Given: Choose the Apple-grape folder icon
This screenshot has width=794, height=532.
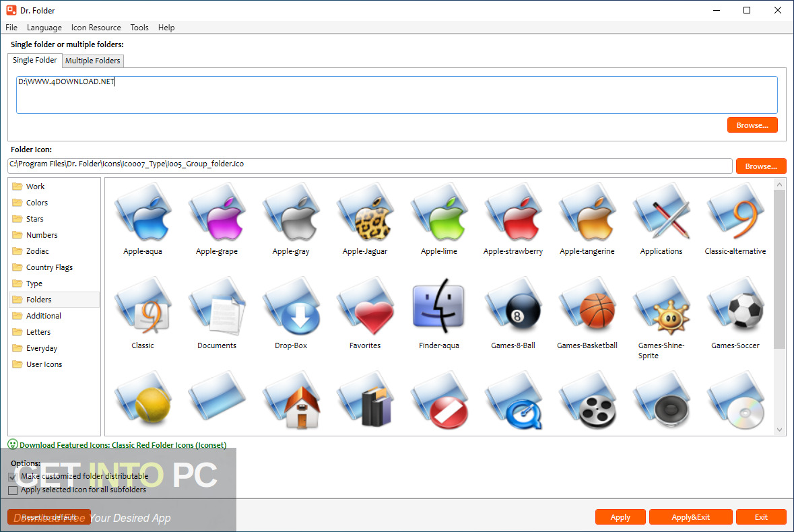Looking at the screenshot, I should tap(217, 213).
